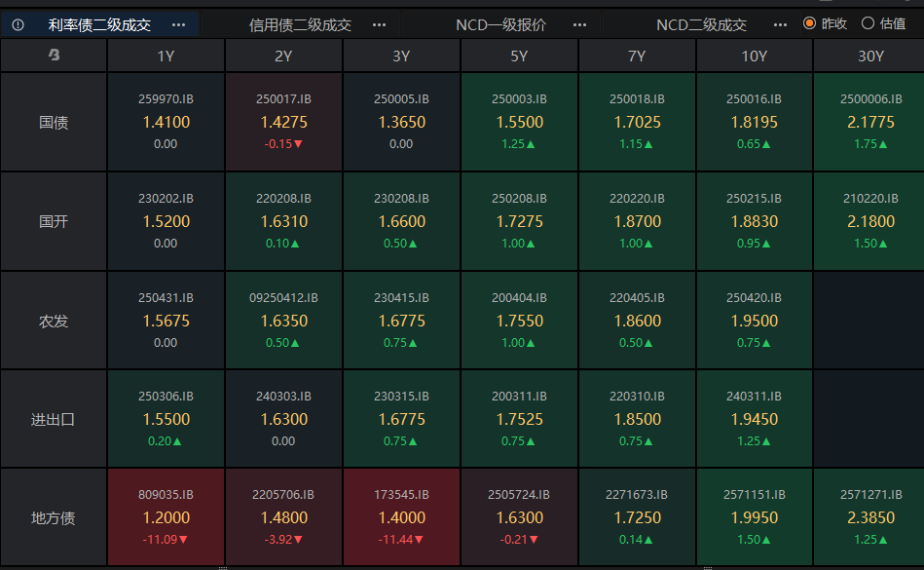The image size is (924, 570).
Task: Click the info icon beside 利率债二级成交
Action: (18, 24)
